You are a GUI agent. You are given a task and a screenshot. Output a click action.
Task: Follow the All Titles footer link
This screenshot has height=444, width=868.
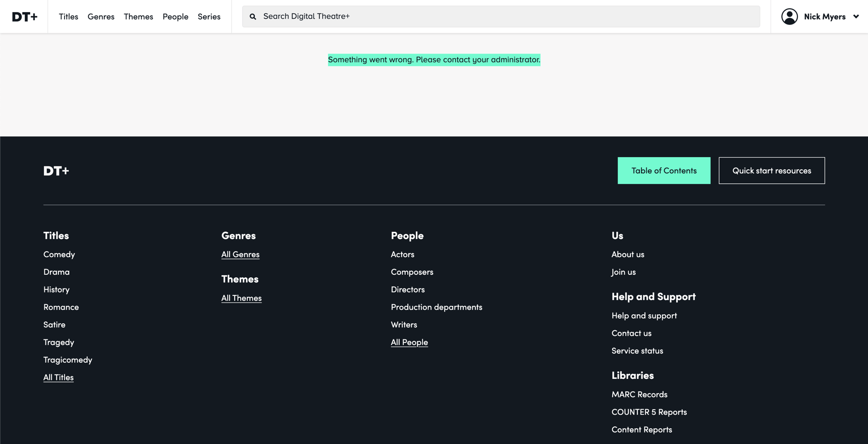[x=59, y=377]
